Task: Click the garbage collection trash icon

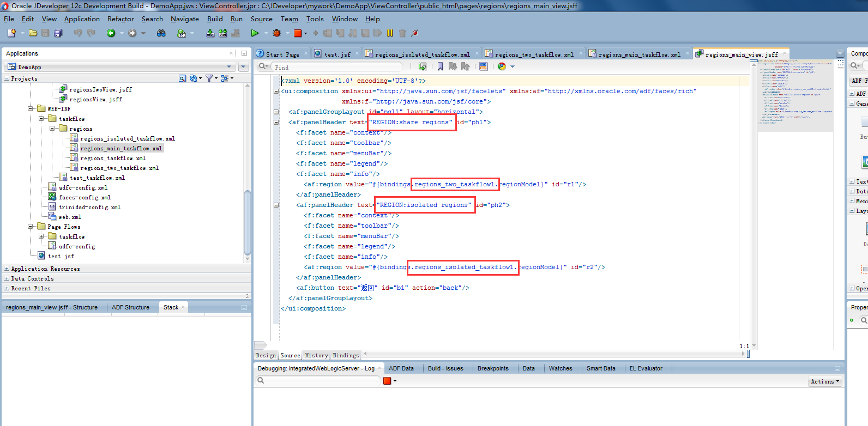Action: 402,33
